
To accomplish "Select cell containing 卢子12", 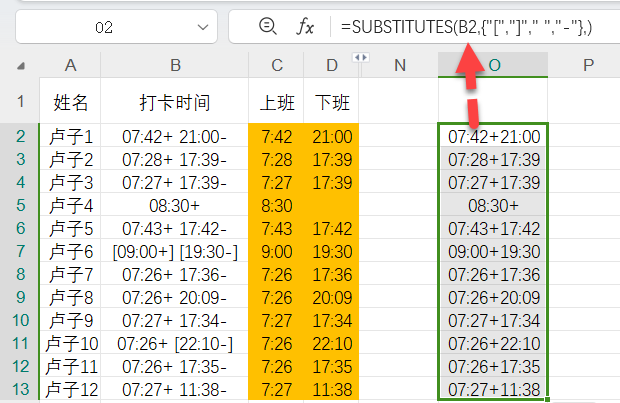I will [70, 389].
